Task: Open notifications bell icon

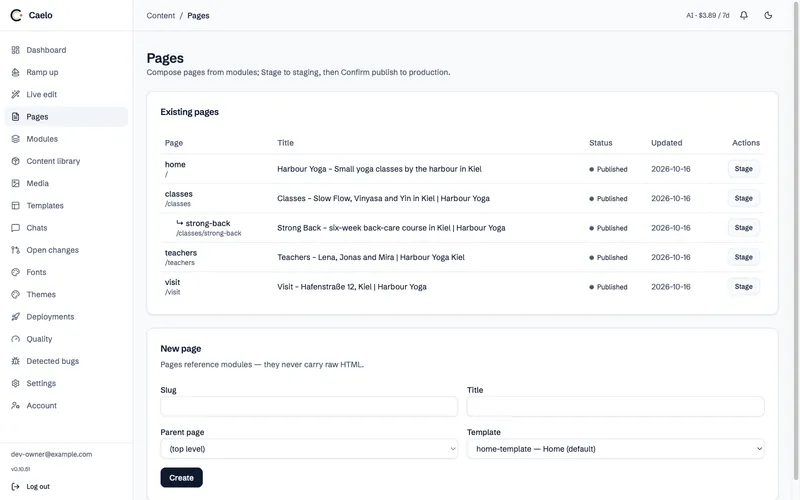Action: click(x=744, y=15)
